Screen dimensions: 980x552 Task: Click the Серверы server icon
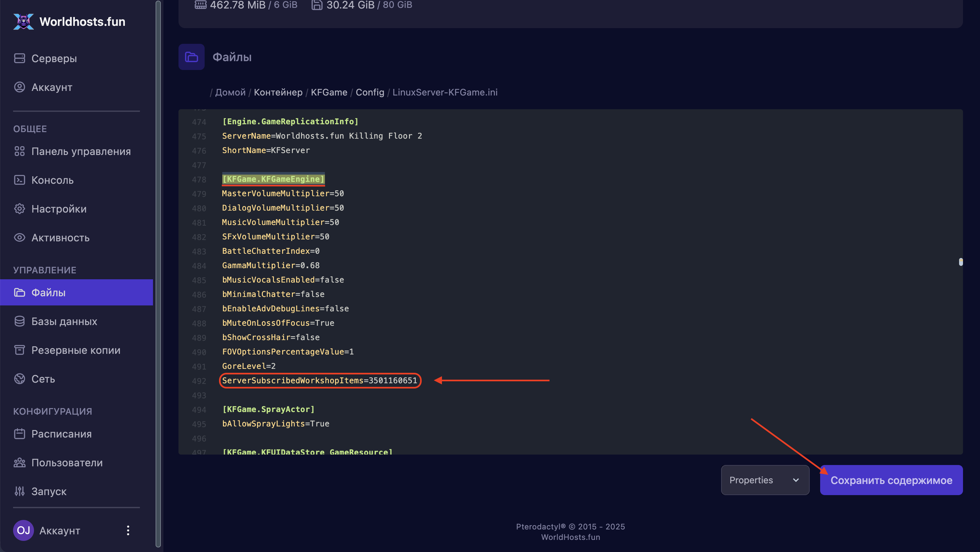[19, 58]
